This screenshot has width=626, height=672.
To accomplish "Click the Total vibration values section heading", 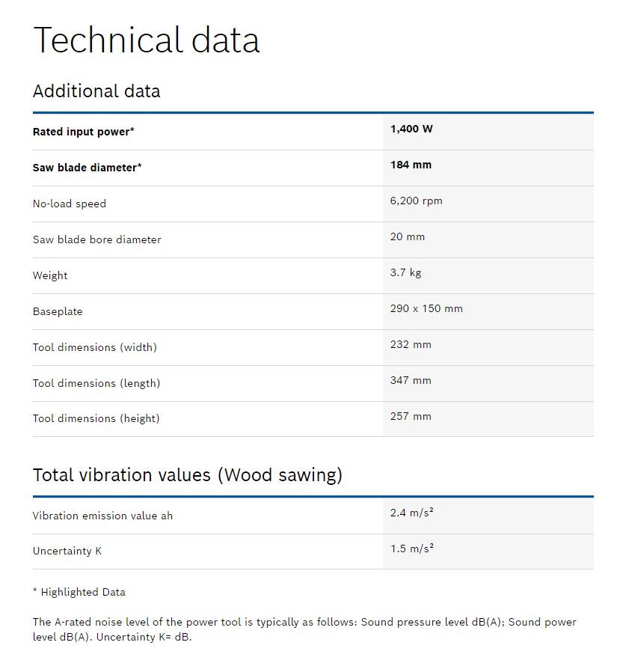I will [187, 475].
